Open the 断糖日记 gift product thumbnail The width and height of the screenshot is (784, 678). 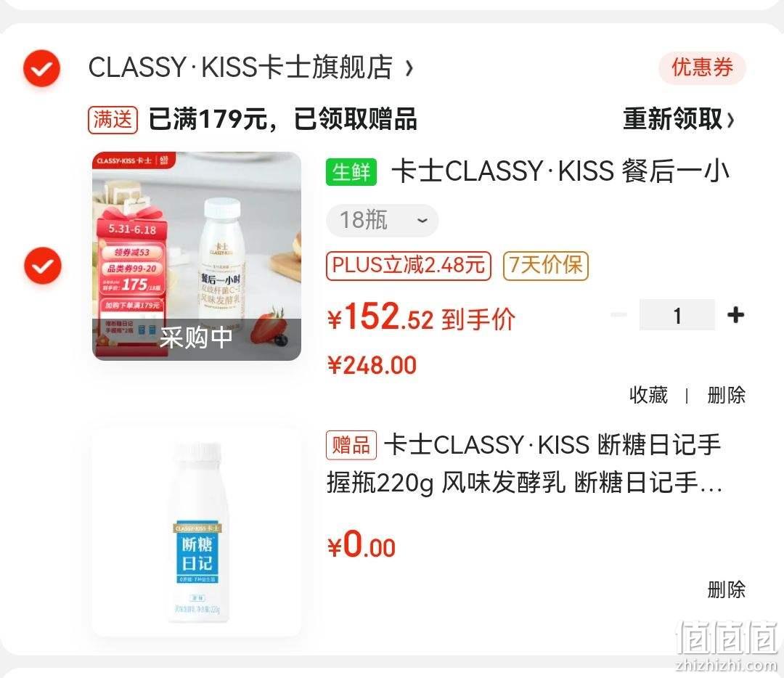(197, 532)
